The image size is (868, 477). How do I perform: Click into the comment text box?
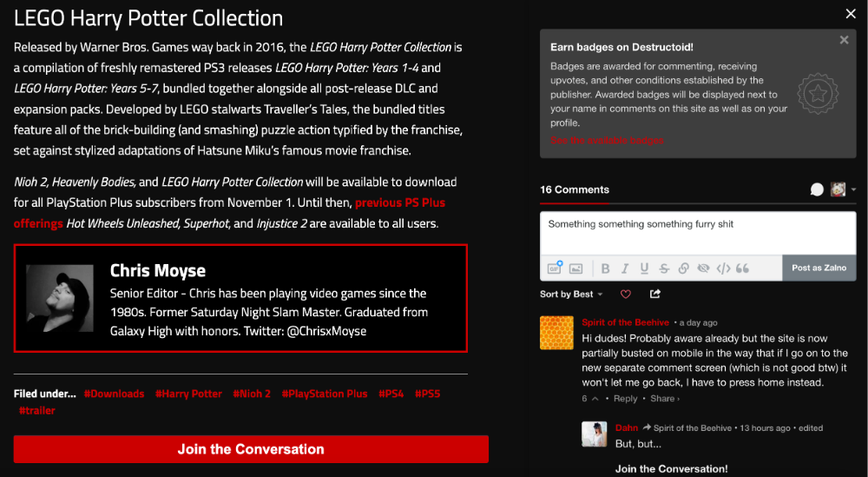click(697, 232)
